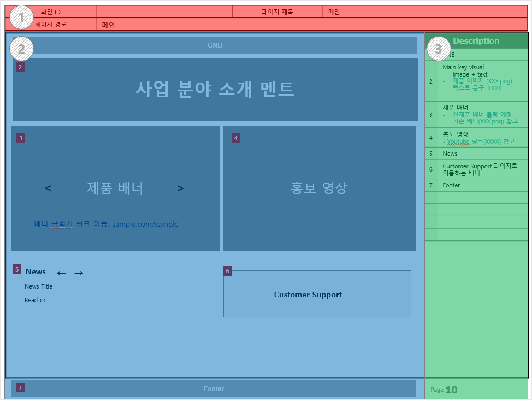
Task: Click the previous arrow on the 제품 배너
Action: (x=48, y=188)
